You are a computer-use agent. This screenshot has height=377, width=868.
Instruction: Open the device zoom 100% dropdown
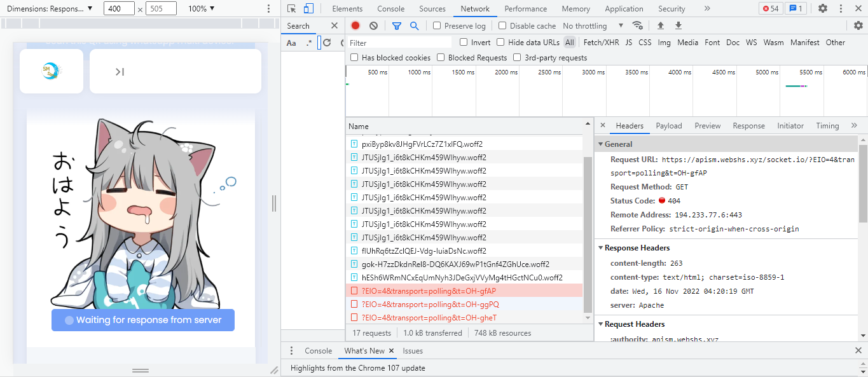pyautogui.click(x=202, y=9)
